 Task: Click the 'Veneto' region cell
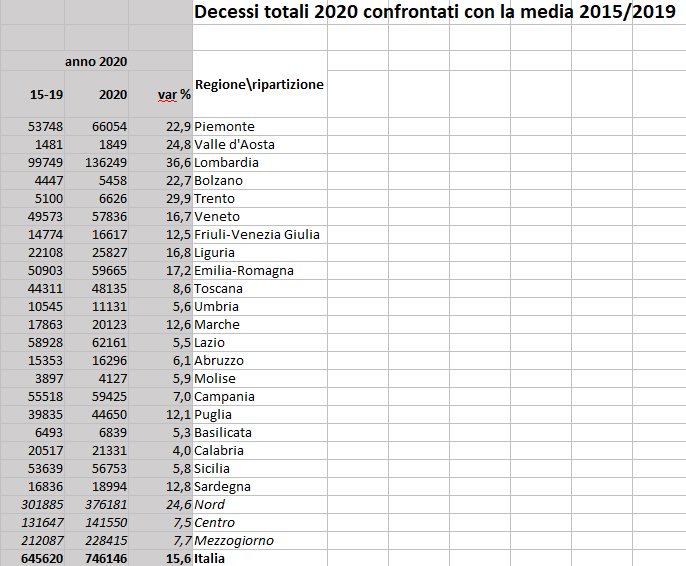click(x=260, y=216)
